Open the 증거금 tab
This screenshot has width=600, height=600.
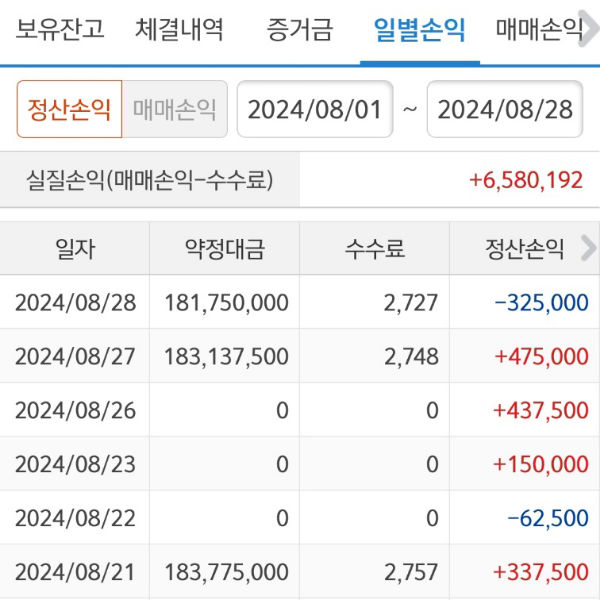[x=300, y=29]
